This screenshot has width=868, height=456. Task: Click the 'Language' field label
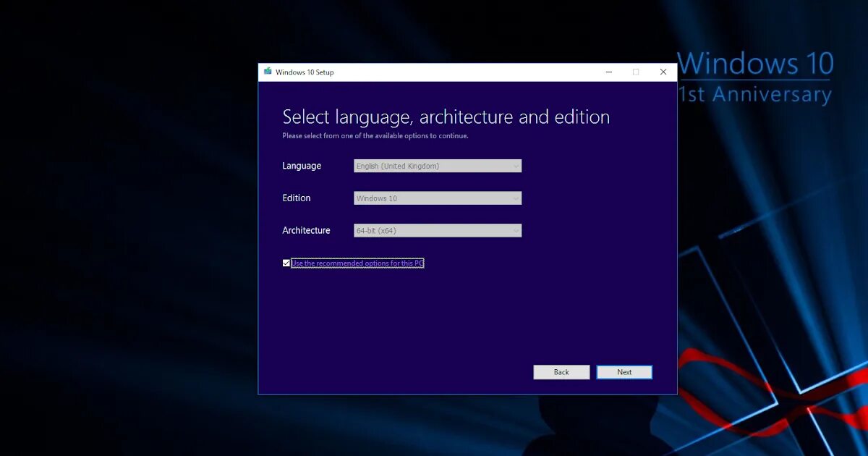coord(302,166)
